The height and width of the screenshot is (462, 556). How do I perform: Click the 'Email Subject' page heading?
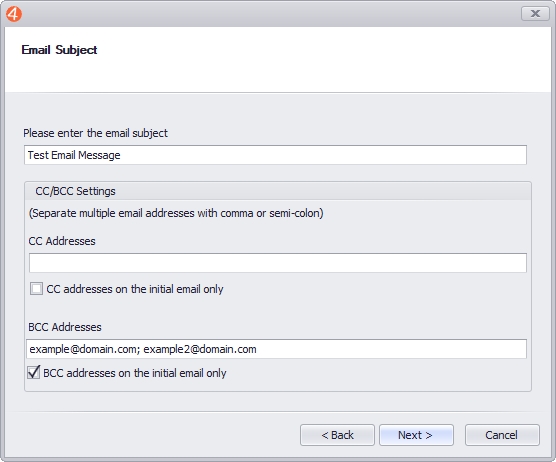(59, 50)
